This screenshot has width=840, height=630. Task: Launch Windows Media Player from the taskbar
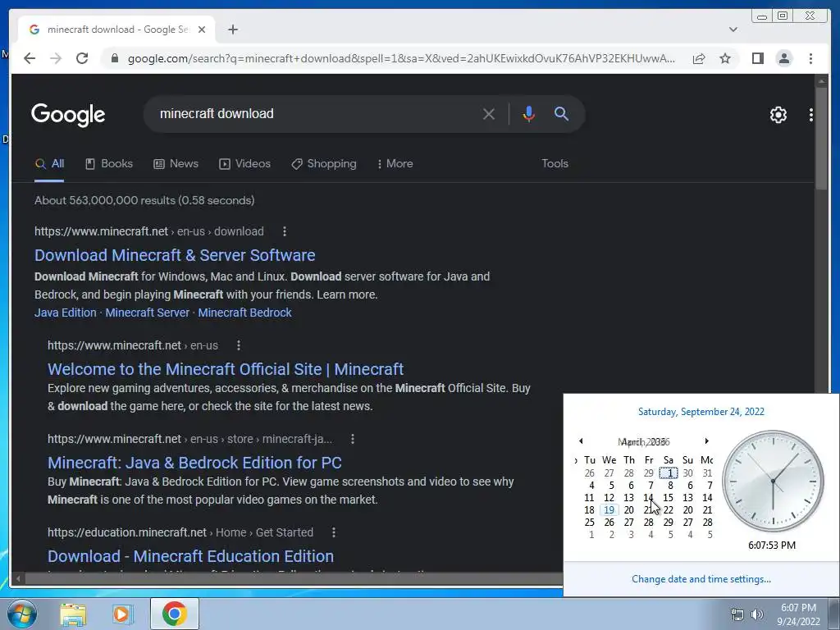pyautogui.click(x=123, y=614)
